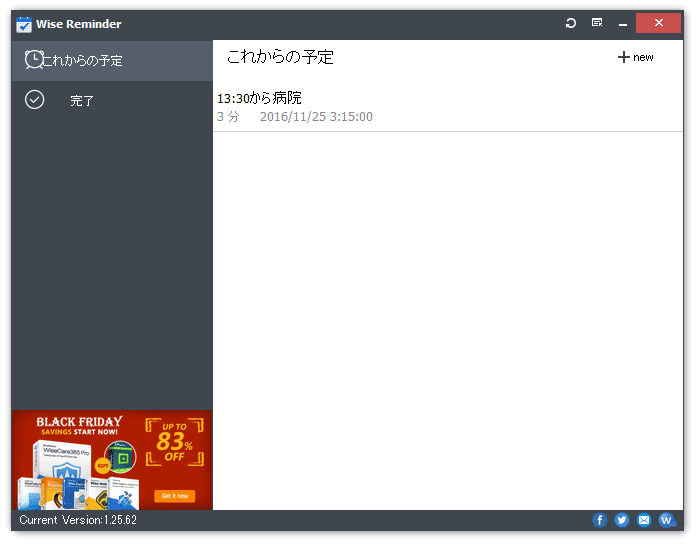This screenshot has width=698, height=544.
Task: Click the 3 分 remaining time text
Action: pos(228,117)
